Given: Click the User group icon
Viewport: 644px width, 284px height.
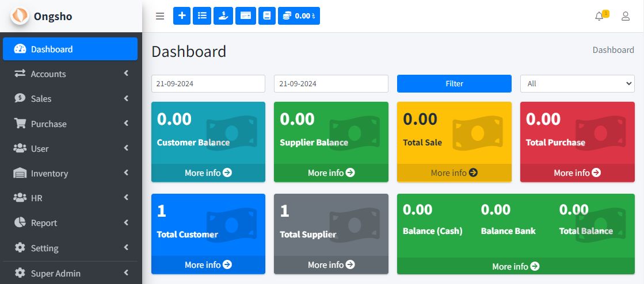Looking at the screenshot, I should (20, 148).
